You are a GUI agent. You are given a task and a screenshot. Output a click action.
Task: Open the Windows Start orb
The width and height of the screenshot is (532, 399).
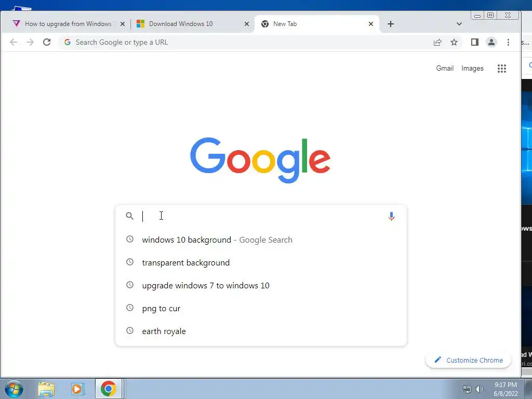[x=14, y=389]
